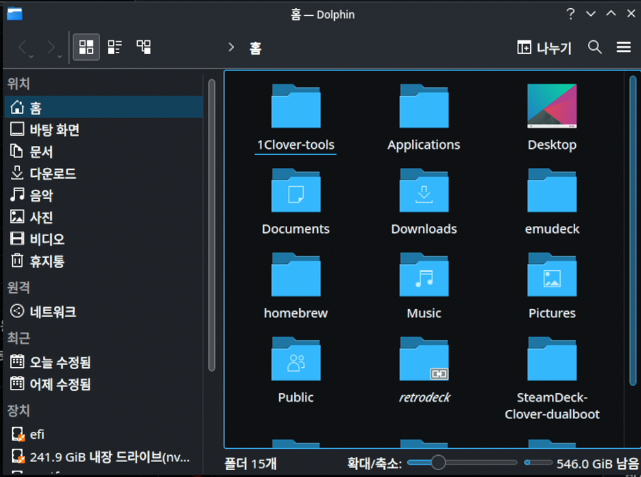This screenshot has width=641, height=477.
Task: Adjust the 확대/축소 zoom slider handle
Action: 438,463
